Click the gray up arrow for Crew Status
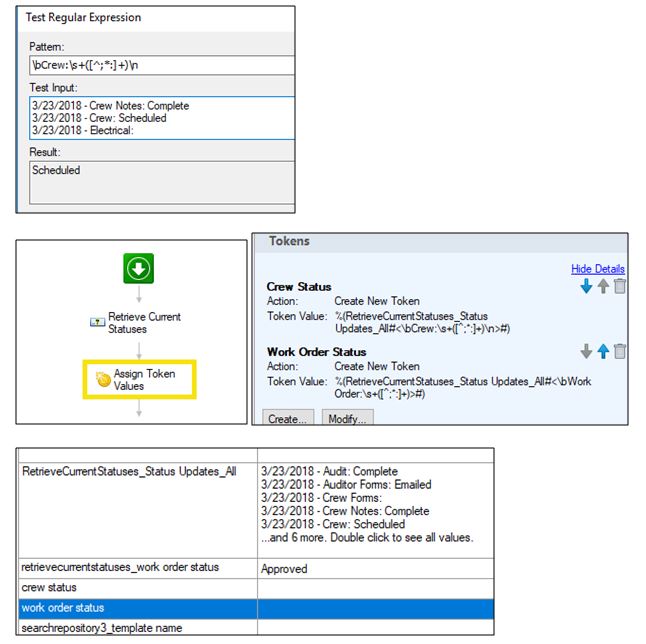Screen dimensions: 646x644 602,287
